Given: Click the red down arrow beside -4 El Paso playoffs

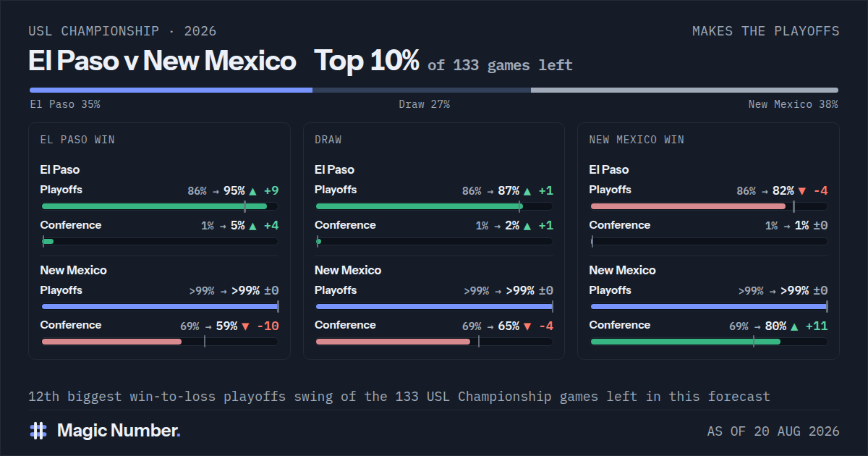Looking at the screenshot, I should (801, 191).
